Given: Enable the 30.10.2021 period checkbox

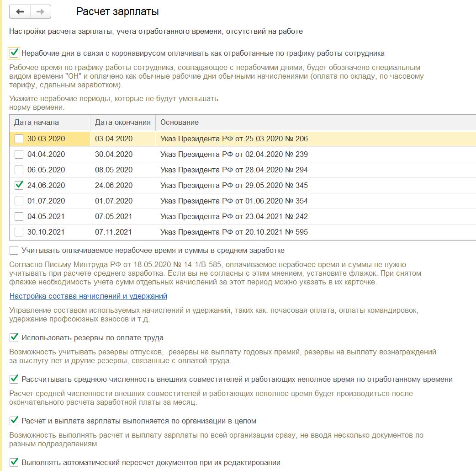Looking at the screenshot, I should [19, 232].
